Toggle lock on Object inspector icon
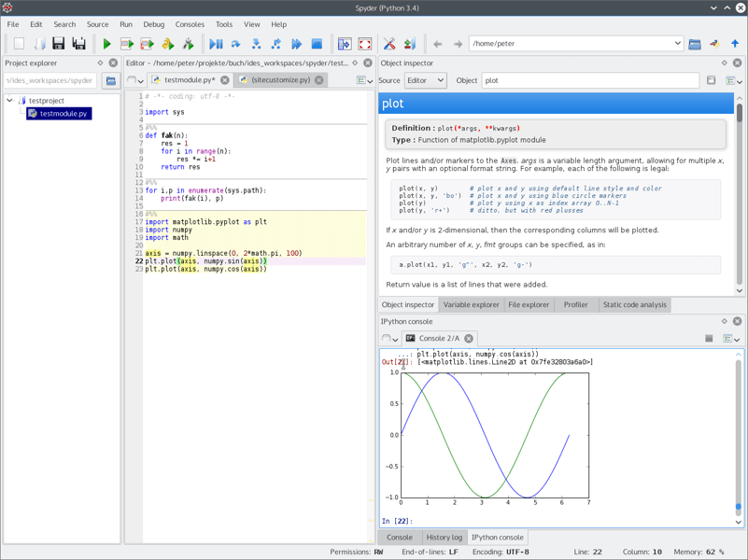 click(x=711, y=80)
